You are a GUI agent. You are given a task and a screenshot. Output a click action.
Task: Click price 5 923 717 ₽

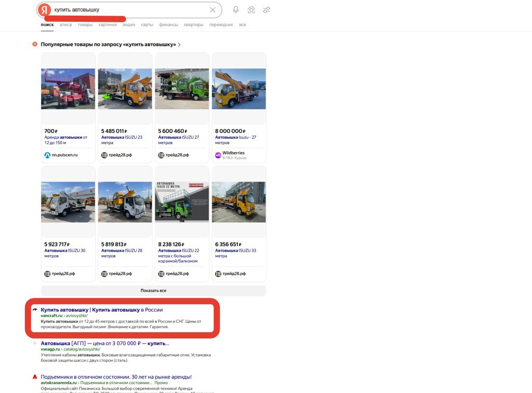(x=57, y=244)
